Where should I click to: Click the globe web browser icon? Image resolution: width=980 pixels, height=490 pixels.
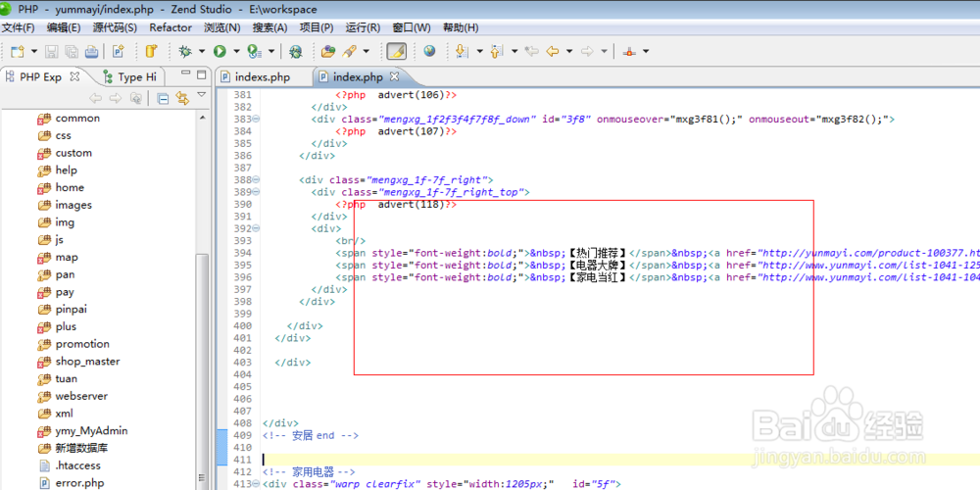click(x=429, y=51)
